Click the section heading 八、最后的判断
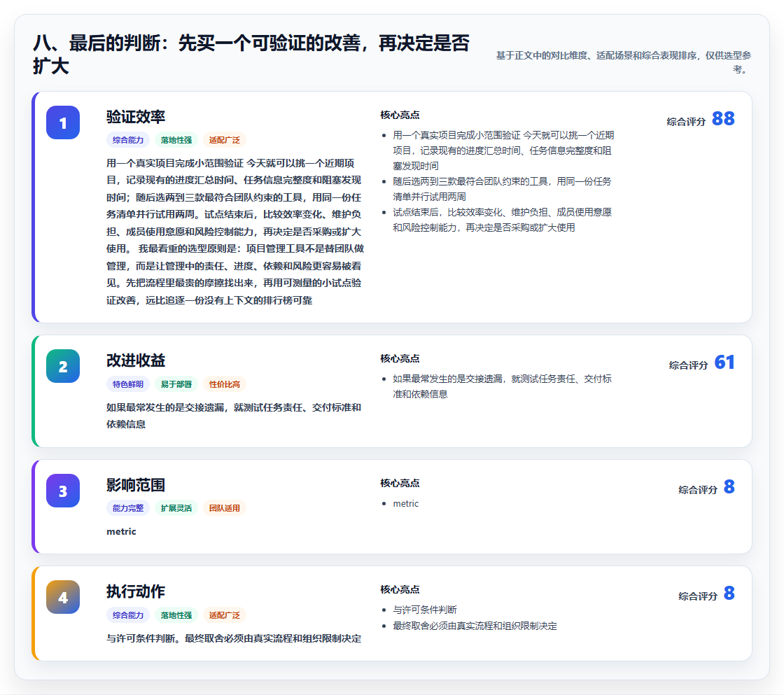784x695 pixels. 251,55
